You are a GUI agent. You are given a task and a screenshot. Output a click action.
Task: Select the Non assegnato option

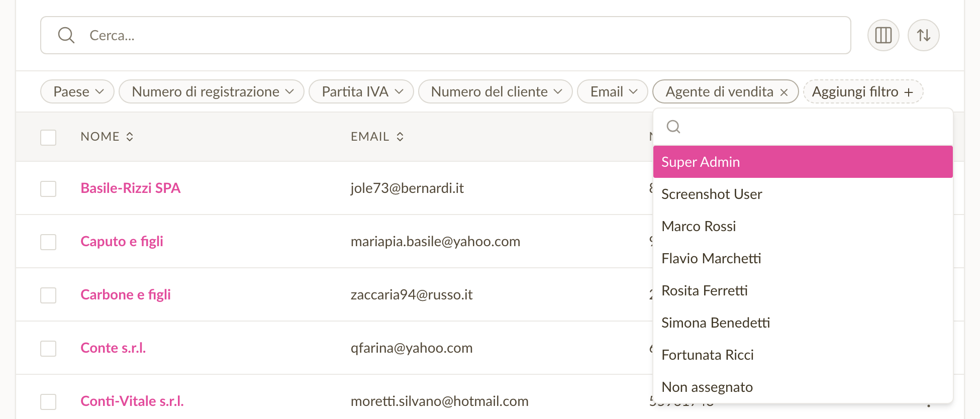pyautogui.click(x=803, y=387)
